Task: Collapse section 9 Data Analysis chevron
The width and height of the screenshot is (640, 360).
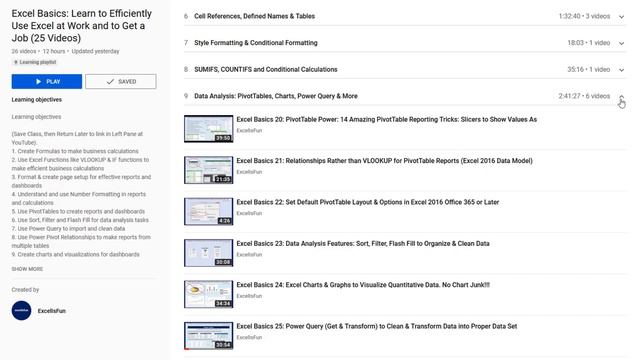Action: (621, 97)
